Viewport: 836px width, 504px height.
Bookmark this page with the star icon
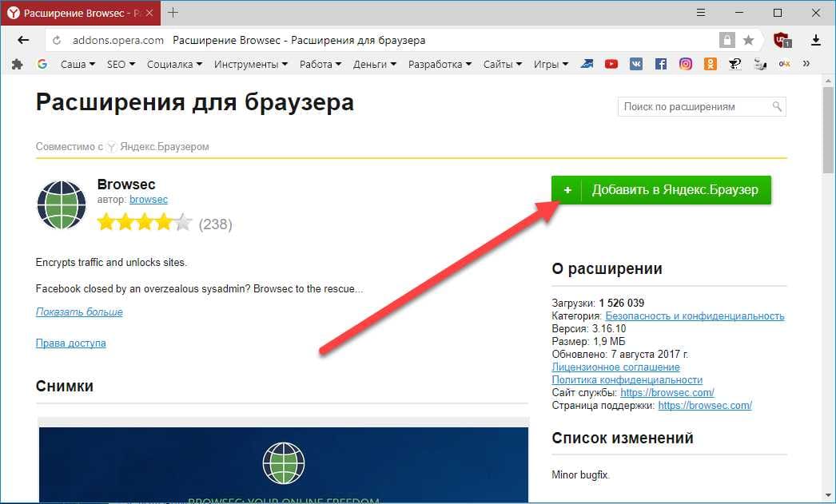pos(749,40)
